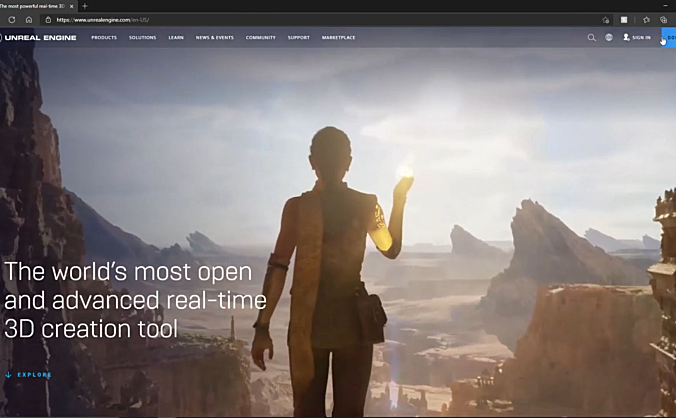Click the Sign In button

pos(637,38)
